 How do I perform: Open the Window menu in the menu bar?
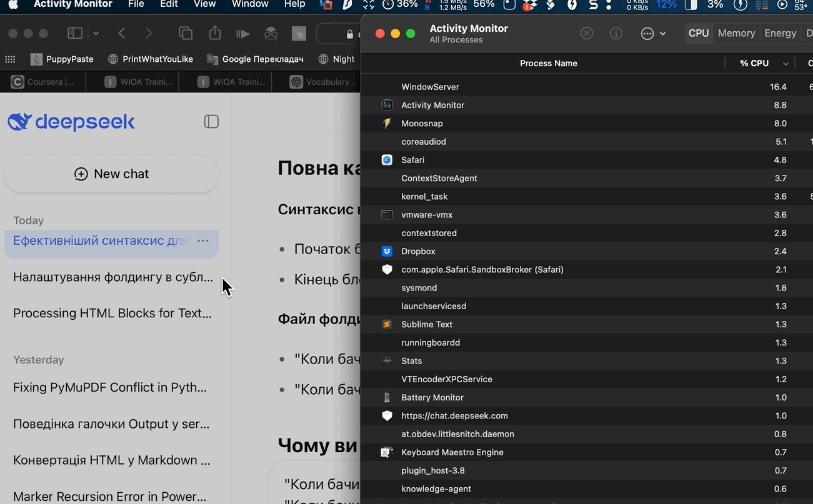pyautogui.click(x=250, y=4)
